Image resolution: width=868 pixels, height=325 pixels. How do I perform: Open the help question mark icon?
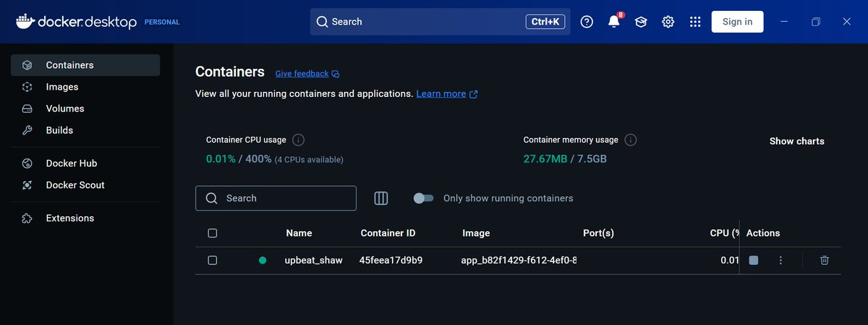point(587,22)
